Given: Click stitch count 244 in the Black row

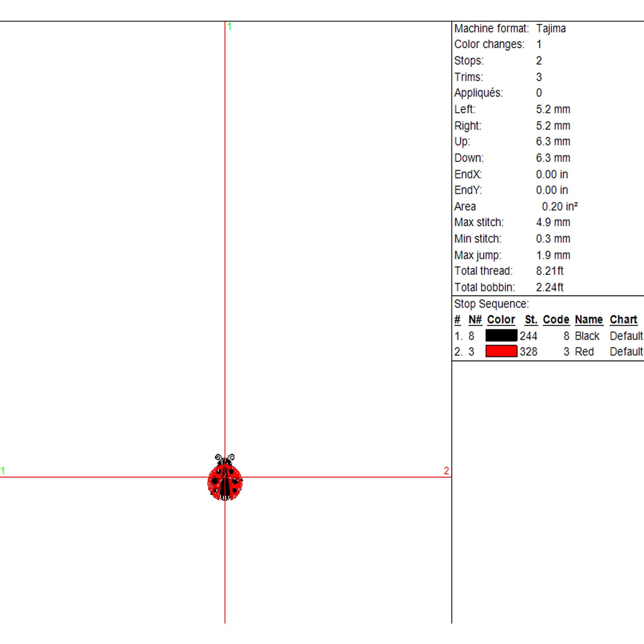Looking at the screenshot, I should (528, 336).
